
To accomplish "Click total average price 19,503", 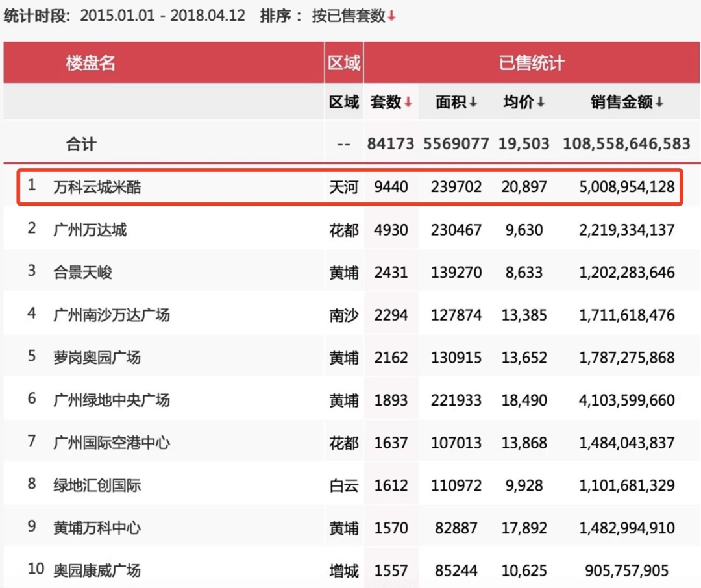I will [x=524, y=144].
